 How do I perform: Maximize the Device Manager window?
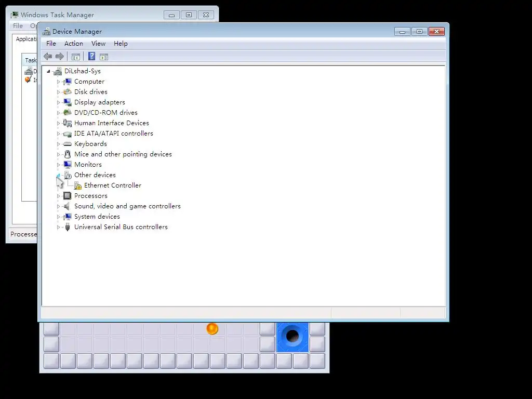[x=419, y=32]
